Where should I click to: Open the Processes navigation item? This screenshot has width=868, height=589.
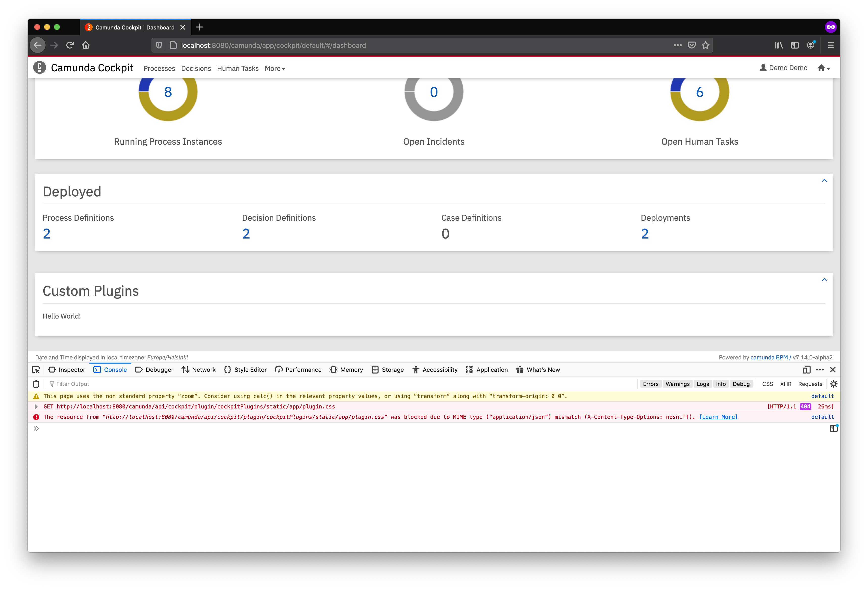[159, 68]
